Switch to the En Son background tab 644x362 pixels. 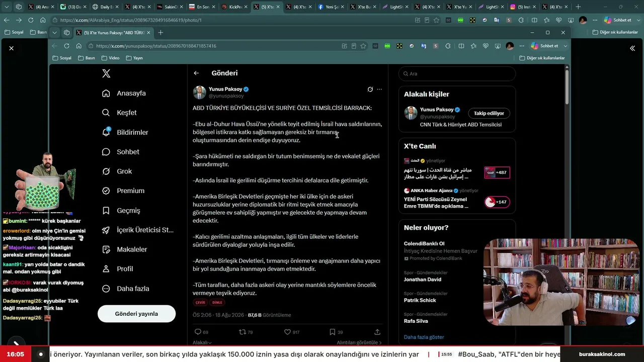(202, 7)
